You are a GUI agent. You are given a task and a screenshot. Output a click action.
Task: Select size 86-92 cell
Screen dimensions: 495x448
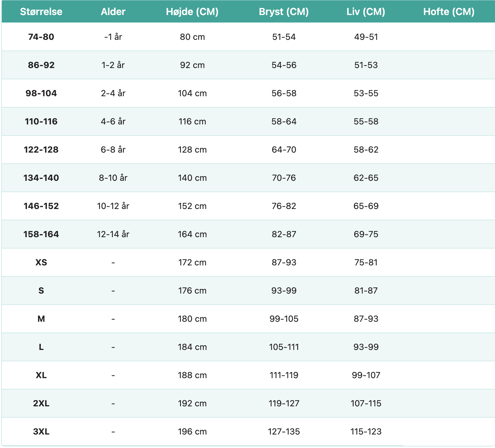(x=41, y=65)
